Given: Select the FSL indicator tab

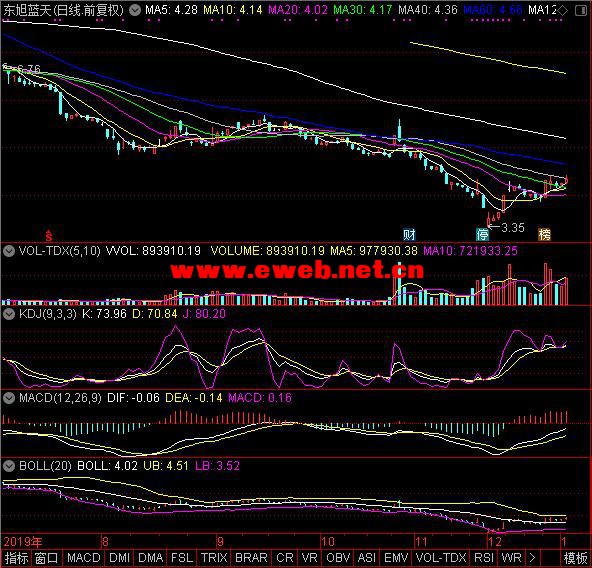Looking at the screenshot, I should (182, 558).
